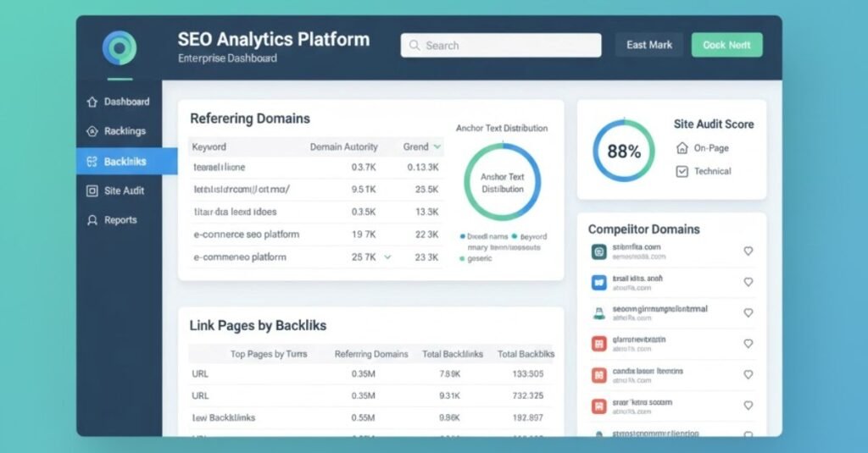The image size is (868, 453).
Task: Click the East Mark button
Action: 648,45
